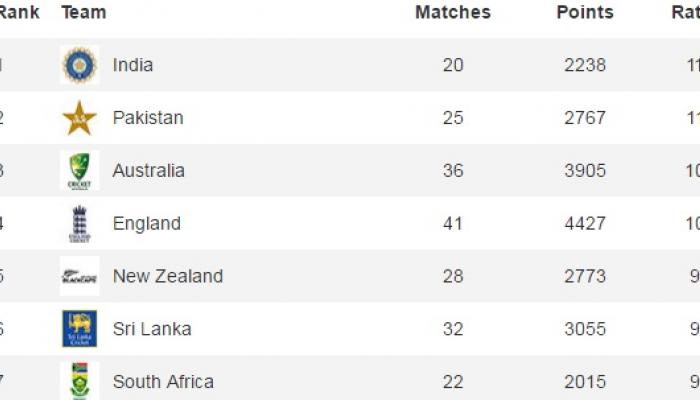Select the Cricket Australia shield logo
This screenshot has width=700, height=400.
[x=79, y=171]
